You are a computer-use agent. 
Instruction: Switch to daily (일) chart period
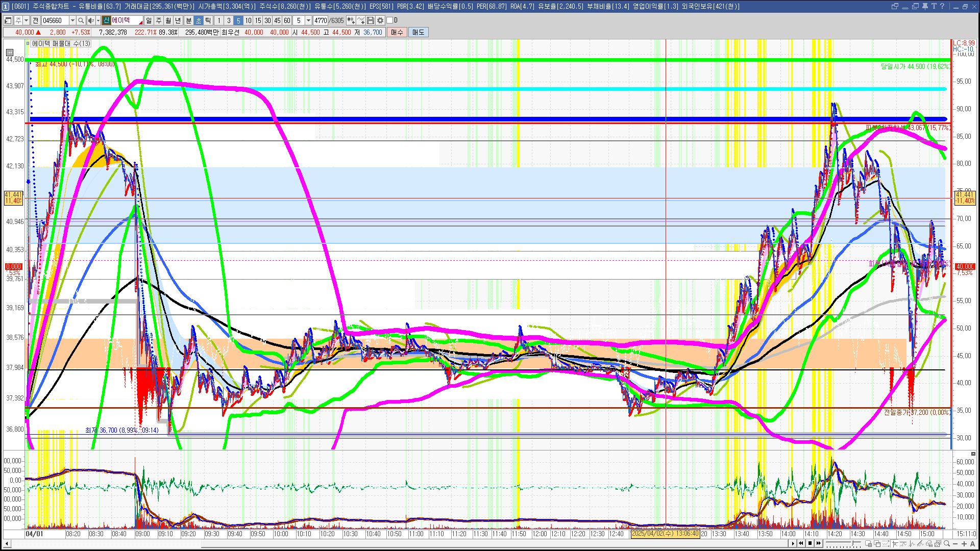point(149,20)
